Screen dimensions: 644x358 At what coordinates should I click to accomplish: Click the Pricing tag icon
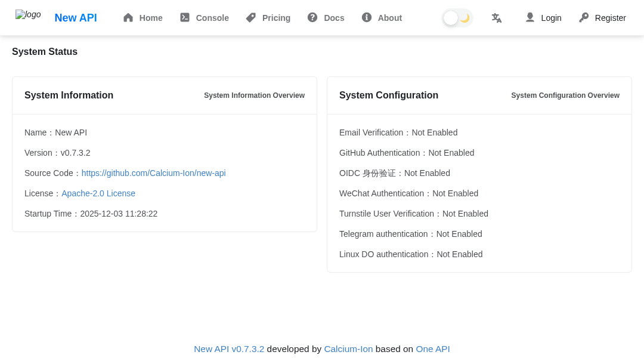(249, 18)
